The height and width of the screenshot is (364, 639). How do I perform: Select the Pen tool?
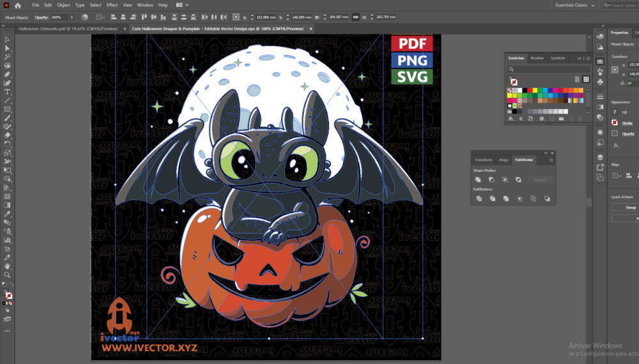pos(7,75)
